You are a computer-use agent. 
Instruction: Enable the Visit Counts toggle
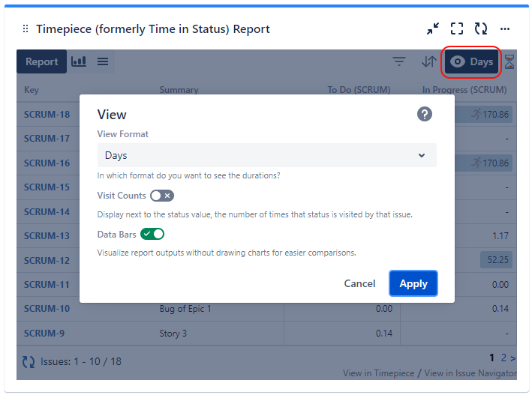click(x=161, y=196)
